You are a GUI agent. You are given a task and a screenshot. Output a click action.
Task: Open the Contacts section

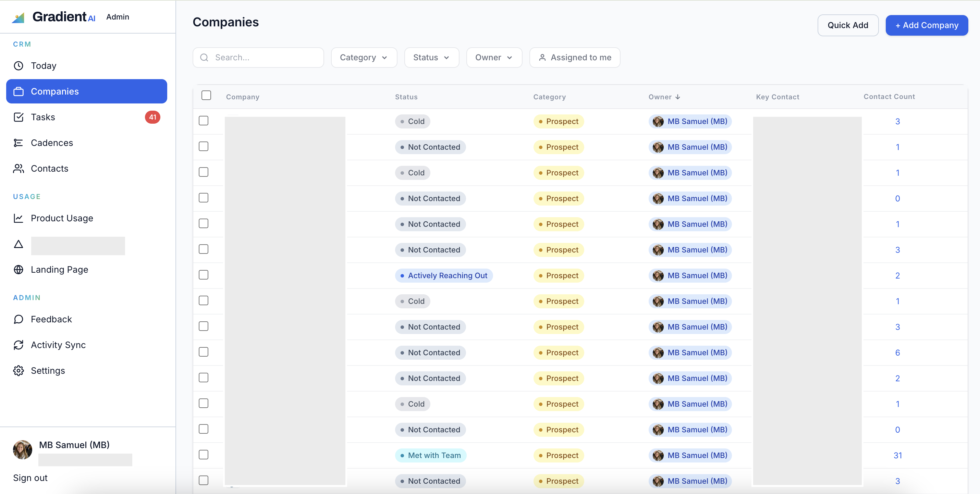point(86,169)
